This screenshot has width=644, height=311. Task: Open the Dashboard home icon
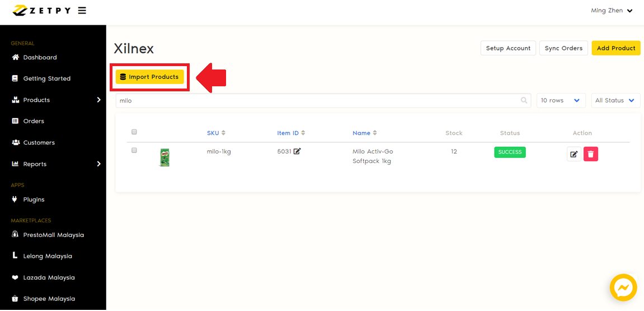point(16,57)
